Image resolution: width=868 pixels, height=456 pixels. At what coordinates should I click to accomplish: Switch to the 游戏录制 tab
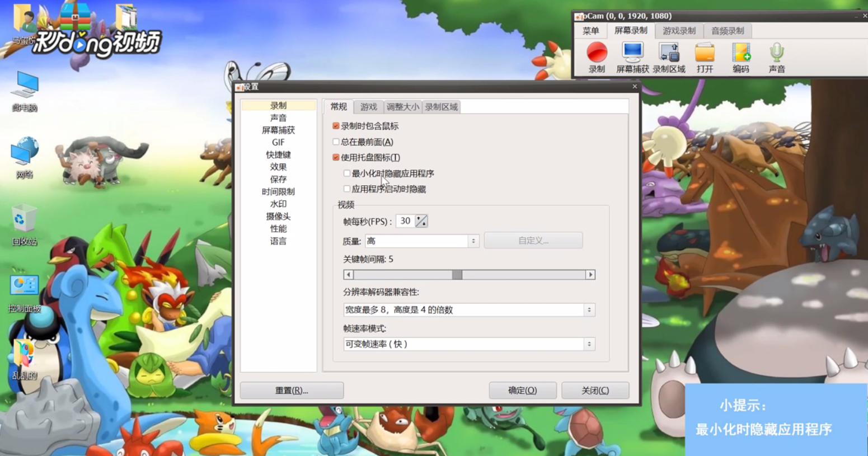679,31
